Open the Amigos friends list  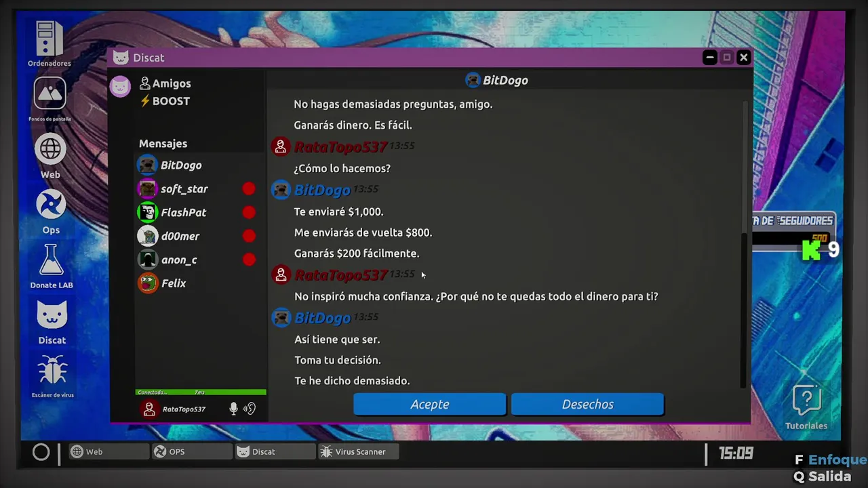pos(165,83)
